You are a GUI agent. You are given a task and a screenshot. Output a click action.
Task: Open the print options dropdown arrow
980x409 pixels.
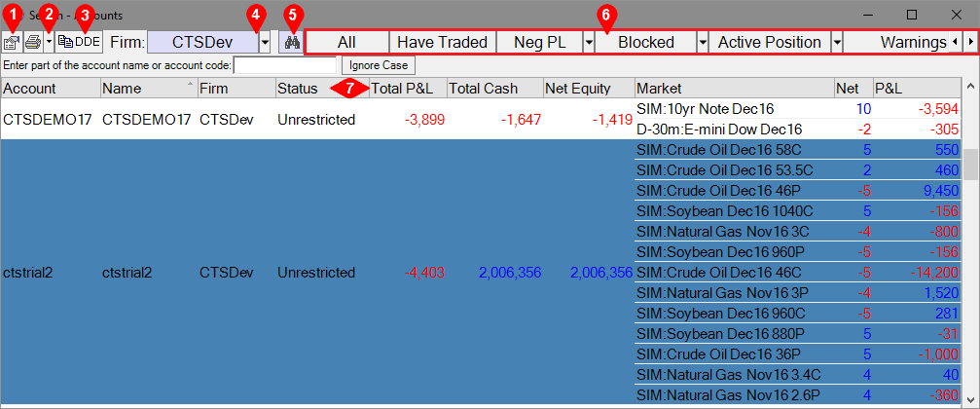coord(48,43)
